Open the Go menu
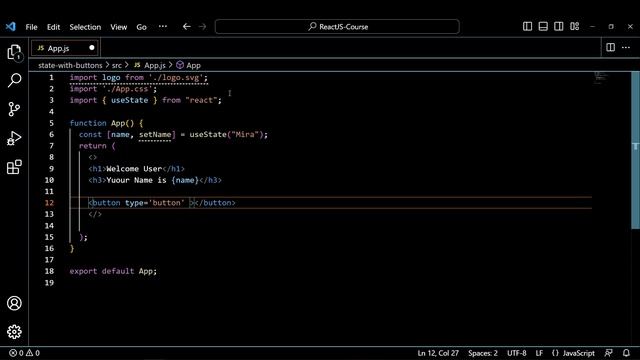 pos(141,27)
